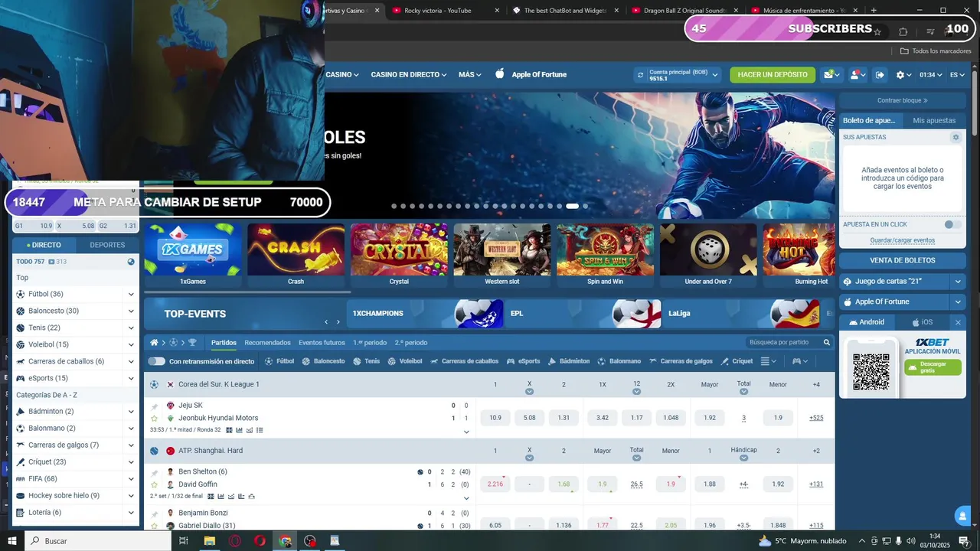
Task: Open the 01:34 time zone dropdown
Action: pos(932,75)
